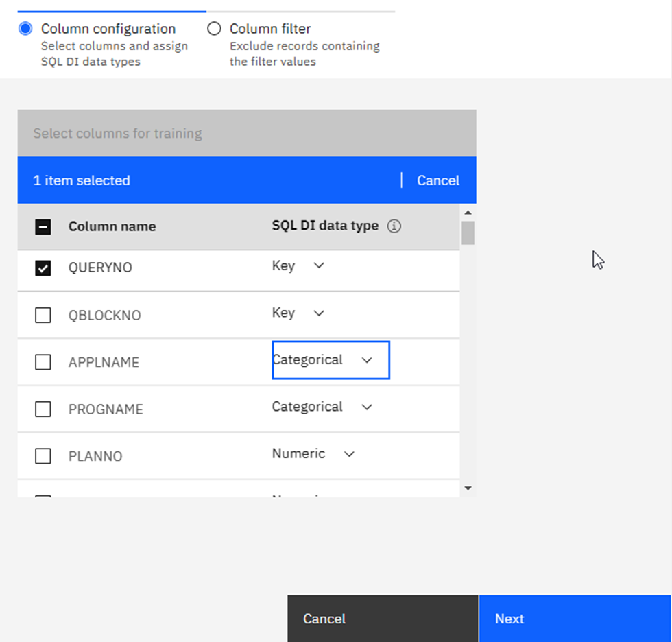Toggle the select-all checkbox in header
The height and width of the screenshot is (642, 672).
click(43, 227)
